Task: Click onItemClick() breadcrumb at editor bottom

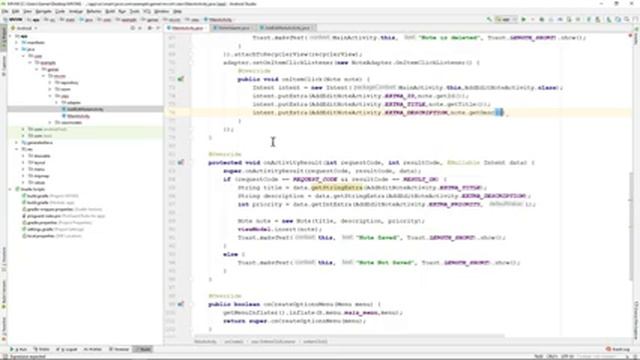Action: coord(315,342)
